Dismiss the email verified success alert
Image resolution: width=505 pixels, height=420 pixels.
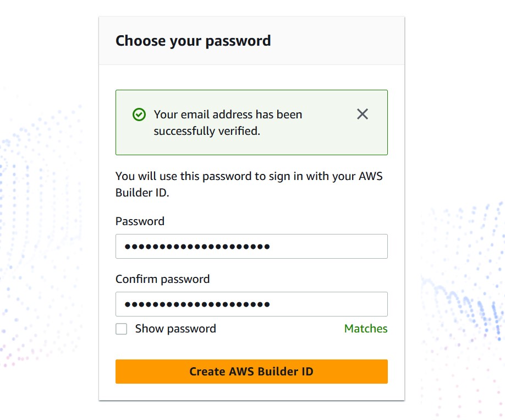363,114
